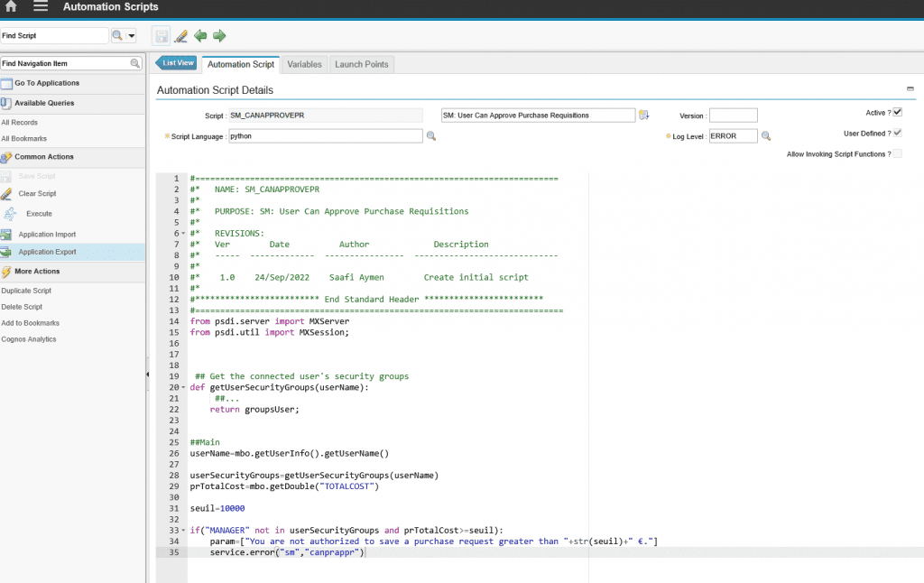Screen dimensions: 924x583
Task: Click the Save Script toolbar icon
Action: pyautogui.click(x=162, y=36)
